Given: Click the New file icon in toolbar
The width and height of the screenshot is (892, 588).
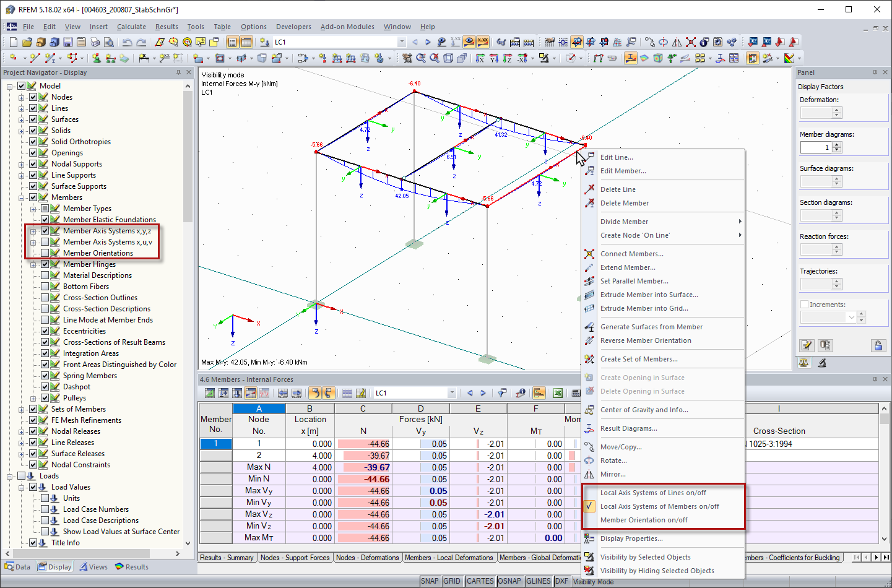Looking at the screenshot, I should tap(13, 42).
